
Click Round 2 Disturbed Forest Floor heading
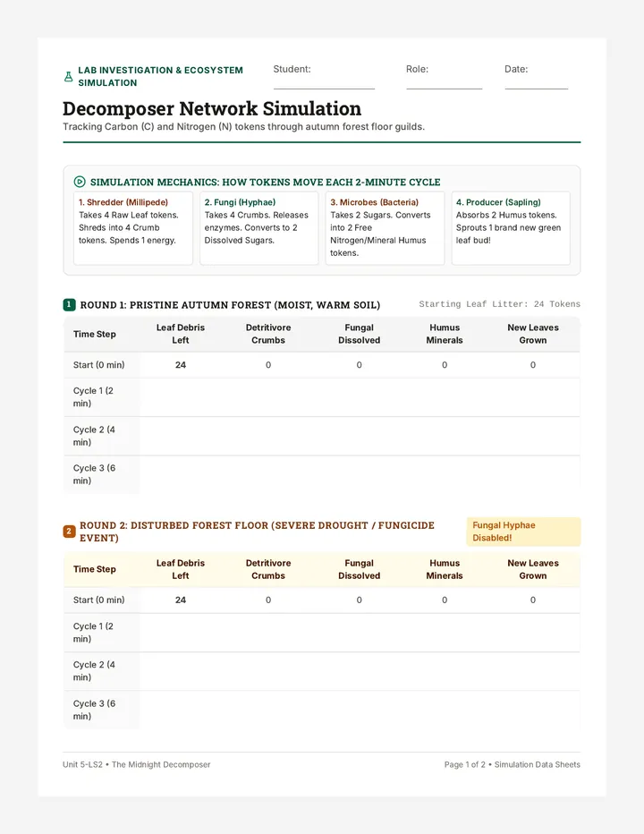(x=257, y=532)
